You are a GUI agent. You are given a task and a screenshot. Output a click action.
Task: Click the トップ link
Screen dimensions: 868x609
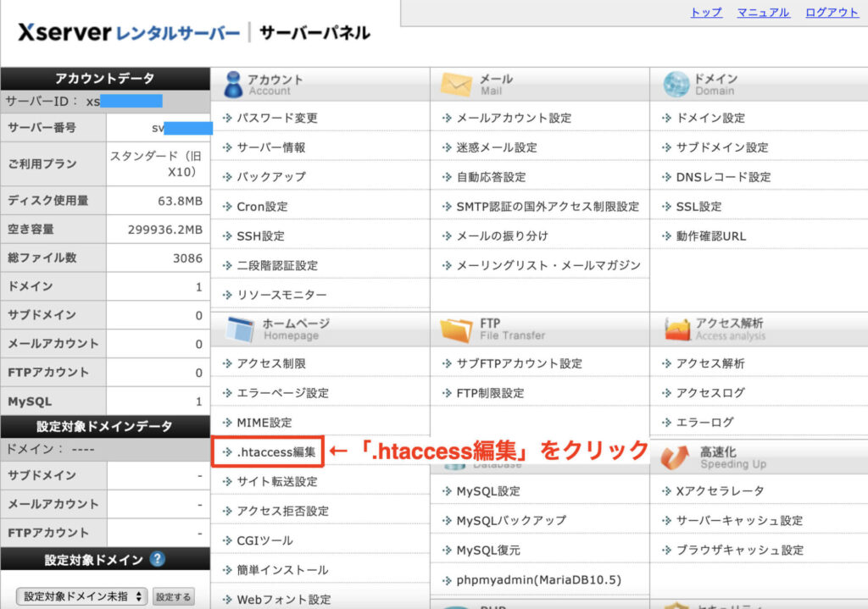[x=706, y=12]
